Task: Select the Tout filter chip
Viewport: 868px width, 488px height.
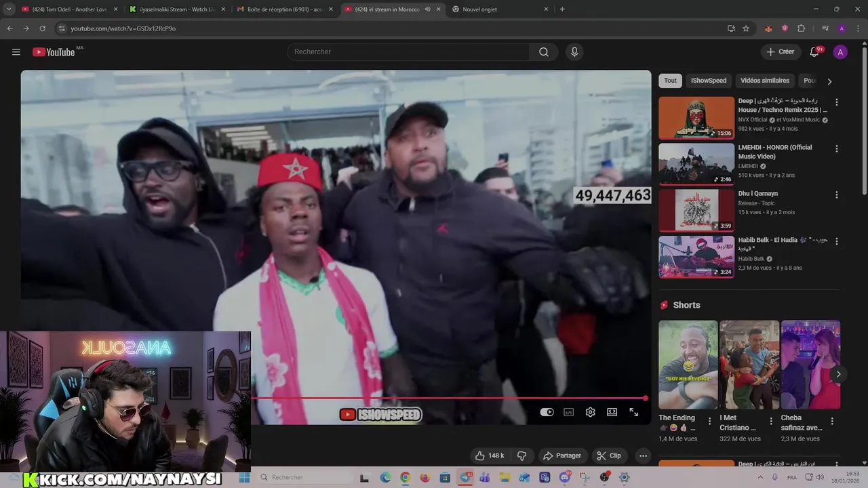Action: [670, 81]
